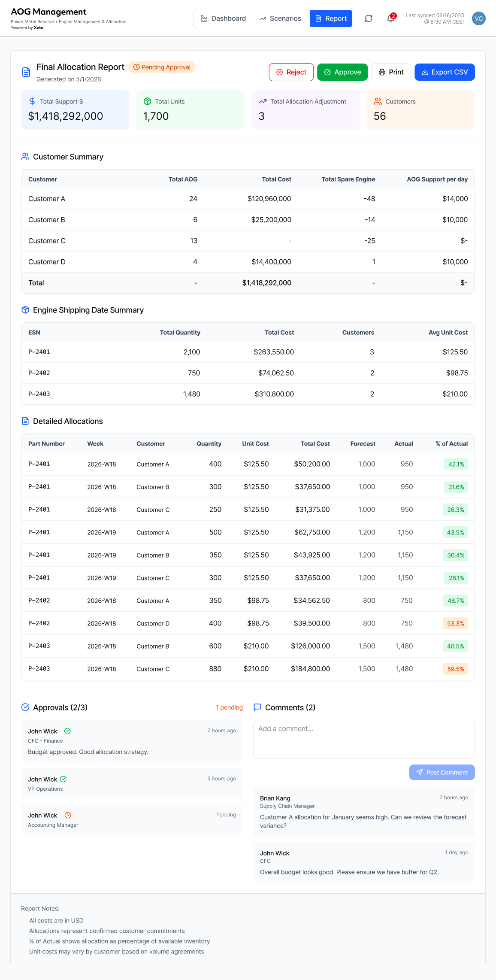The height and width of the screenshot is (980, 496).
Task: Open the notifications bell icon
Action: [391, 18]
